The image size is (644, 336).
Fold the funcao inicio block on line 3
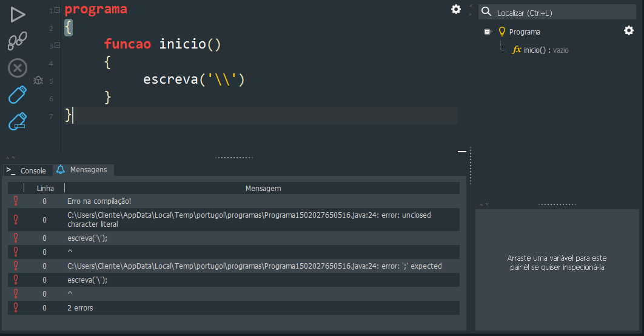coord(58,45)
